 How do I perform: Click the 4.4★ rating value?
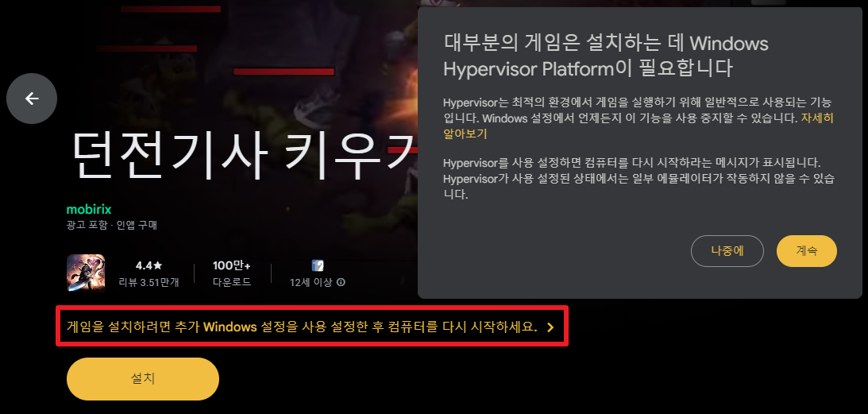149,265
